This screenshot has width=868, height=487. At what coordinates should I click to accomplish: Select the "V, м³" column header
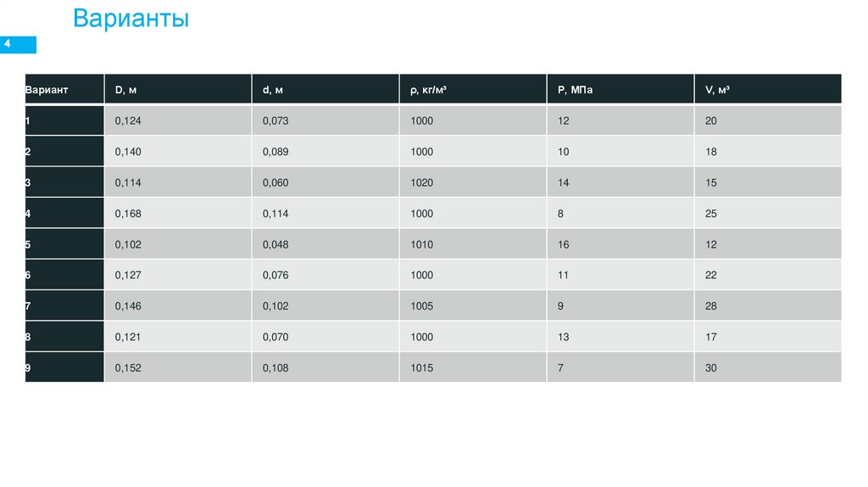point(717,89)
